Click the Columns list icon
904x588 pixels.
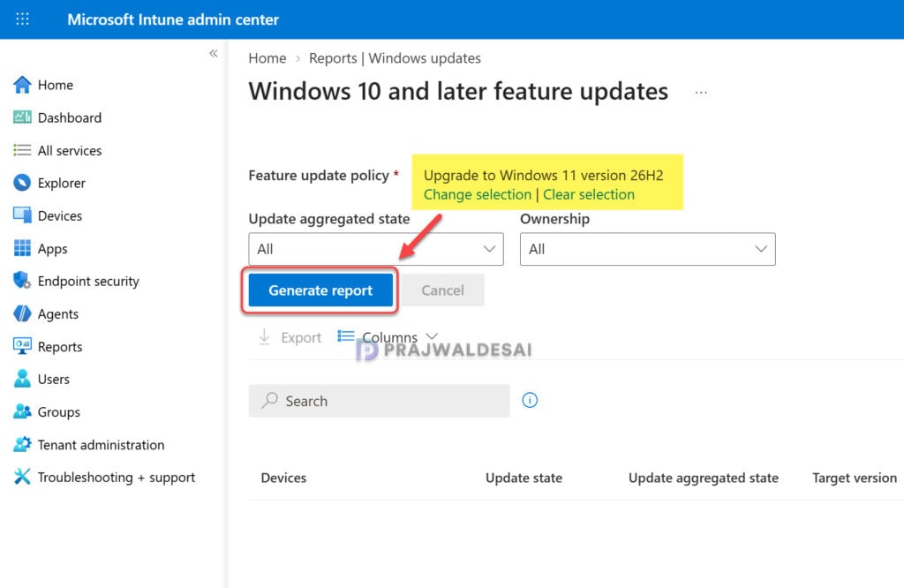346,336
